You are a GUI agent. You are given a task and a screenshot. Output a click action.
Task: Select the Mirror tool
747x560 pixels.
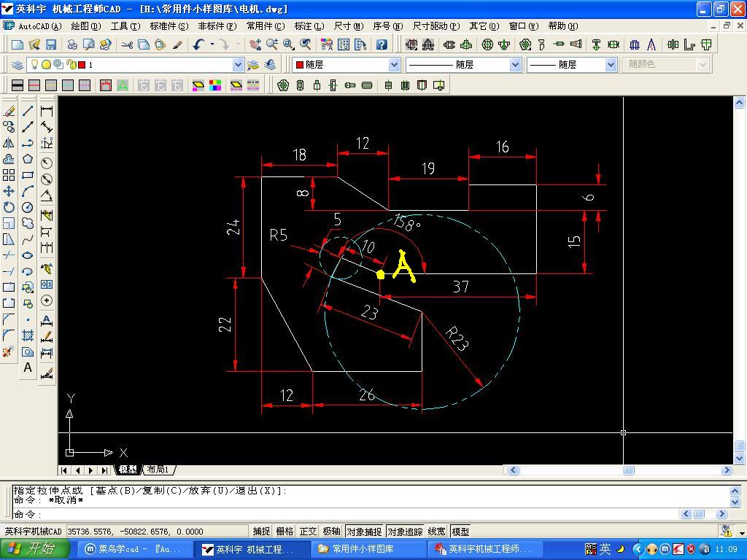(x=9, y=143)
